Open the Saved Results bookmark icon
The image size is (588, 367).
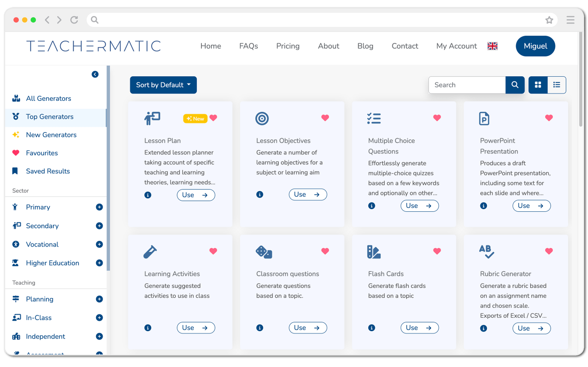click(x=16, y=171)
